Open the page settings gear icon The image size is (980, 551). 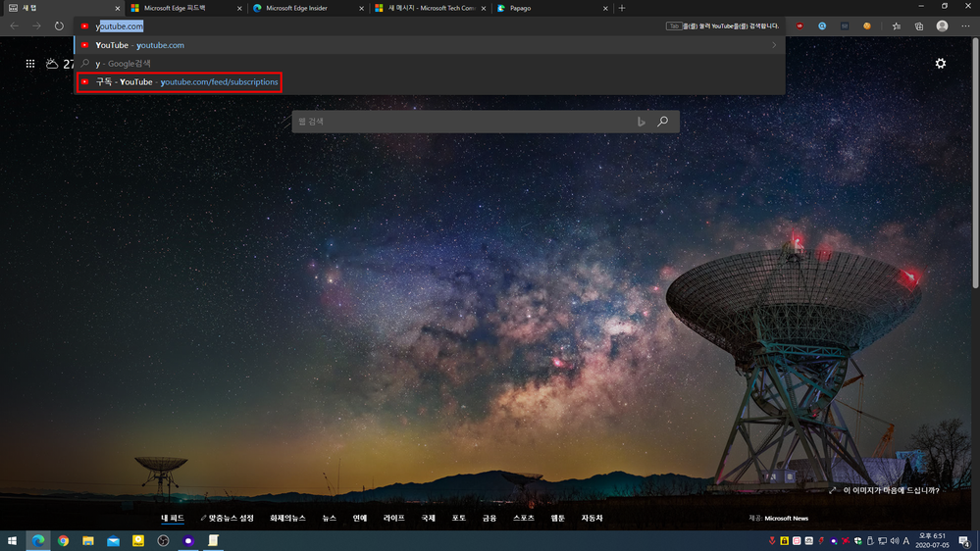point(940,63)
